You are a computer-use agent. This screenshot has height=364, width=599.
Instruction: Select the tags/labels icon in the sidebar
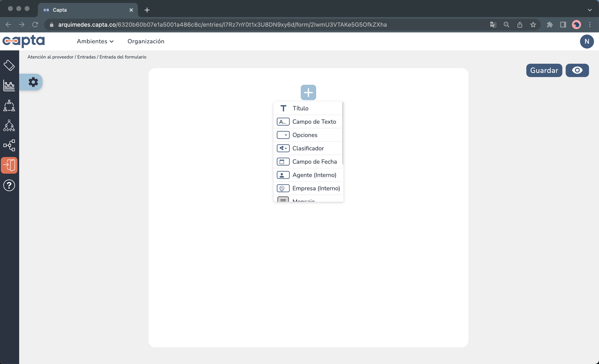point(9,65)
